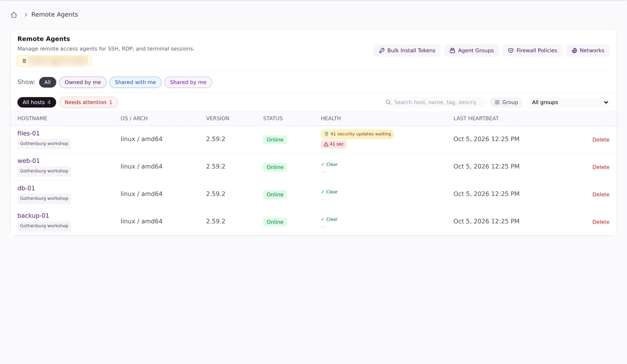Image resolution: width=627 pixels, height=364 pixels.
Task: Click the blurred yellow notice badge
Action: (54, 61)
